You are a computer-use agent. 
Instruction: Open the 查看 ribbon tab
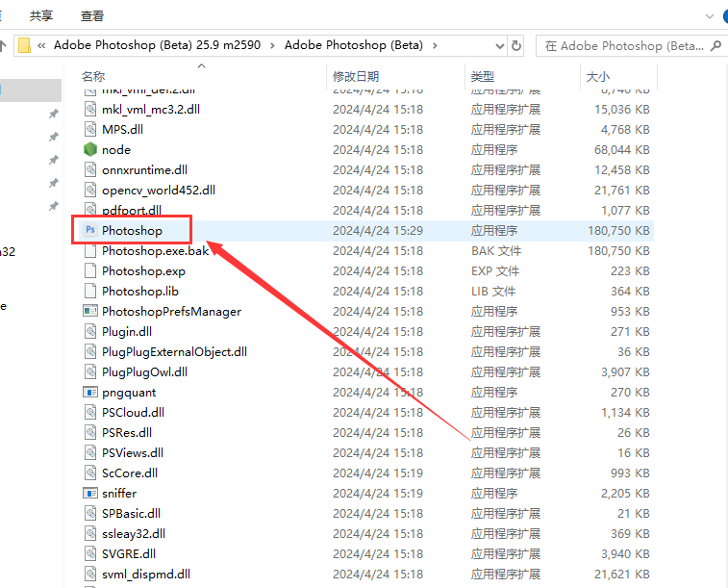pos(92,15)
